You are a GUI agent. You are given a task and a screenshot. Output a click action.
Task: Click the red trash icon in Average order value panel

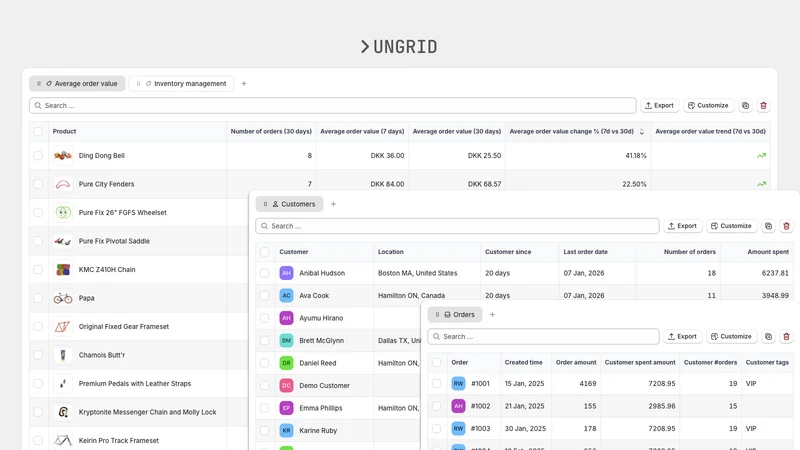[x=763, y=106]
